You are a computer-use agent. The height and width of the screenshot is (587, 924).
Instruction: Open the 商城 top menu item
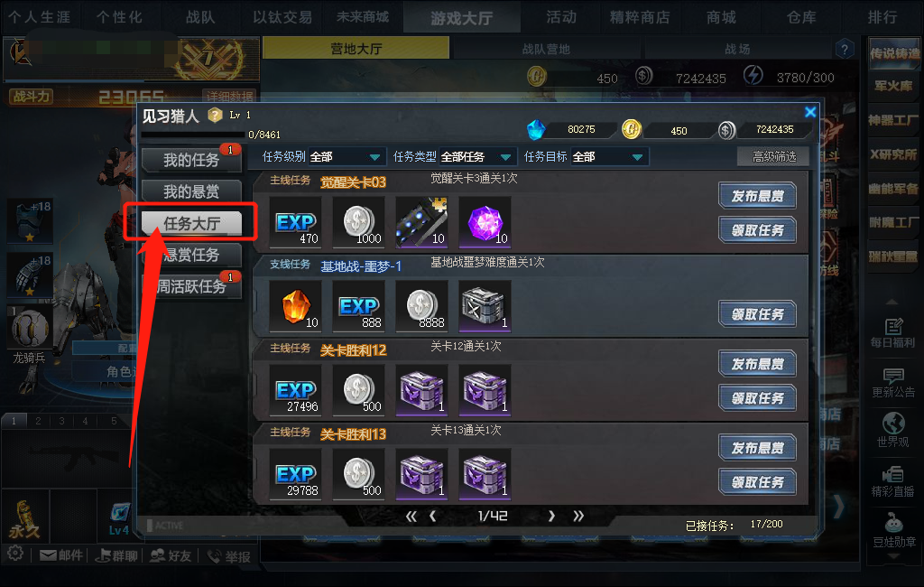click(x=721, y=17)
